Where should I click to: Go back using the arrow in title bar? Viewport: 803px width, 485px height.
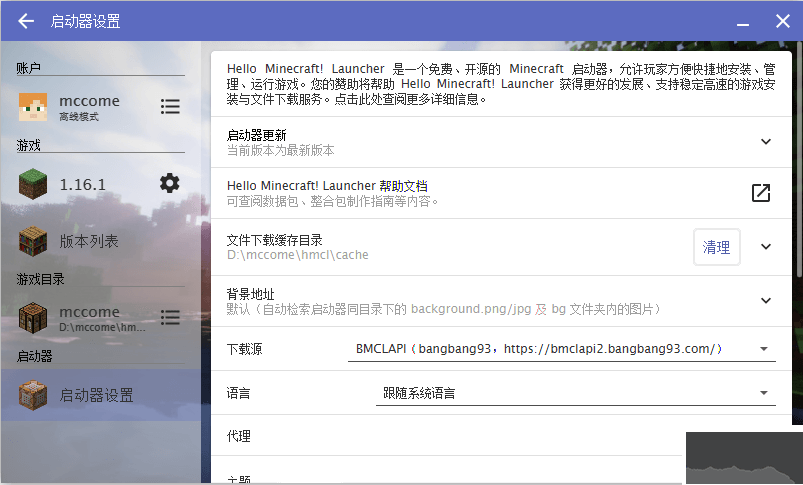coord(26,21)
